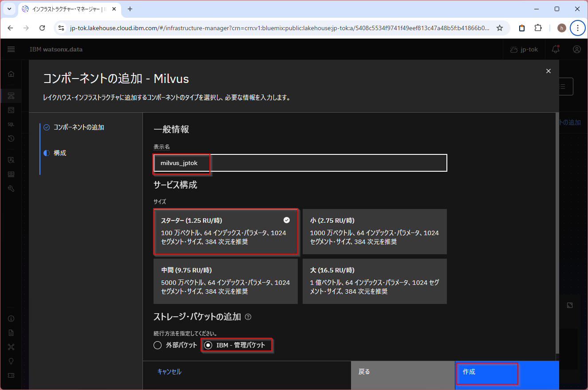Viewport: 588px width, 390px height.
Task: Go back to the previous page in Chrome
Action: pyautogui.click(x=11, y=28)
